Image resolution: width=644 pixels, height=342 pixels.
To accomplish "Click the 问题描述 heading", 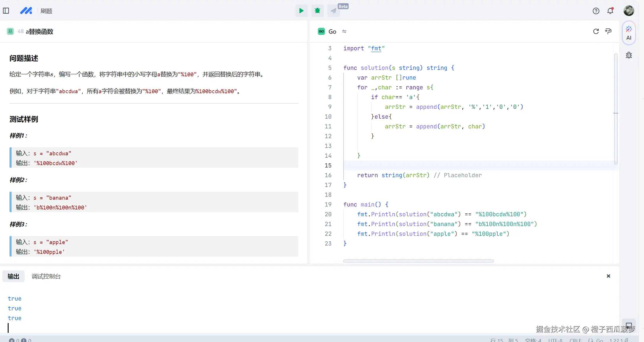I will (24, 58).
